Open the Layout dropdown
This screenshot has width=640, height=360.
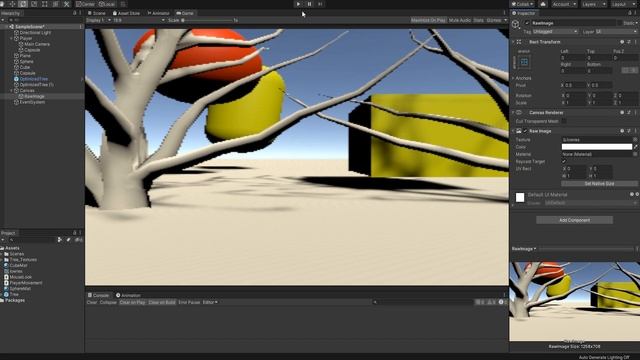(x=624, y=4)
